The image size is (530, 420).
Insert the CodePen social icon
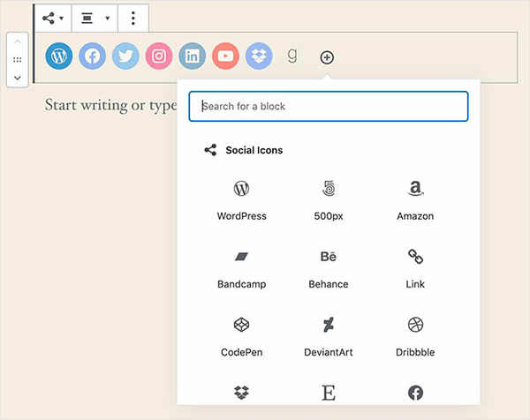tap(241, 336)
